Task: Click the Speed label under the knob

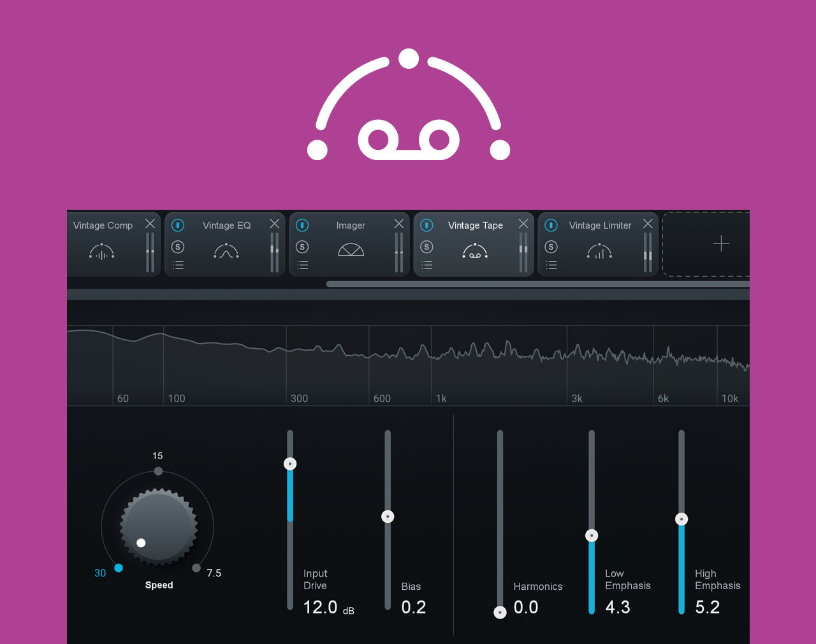Action: point(159,585)
